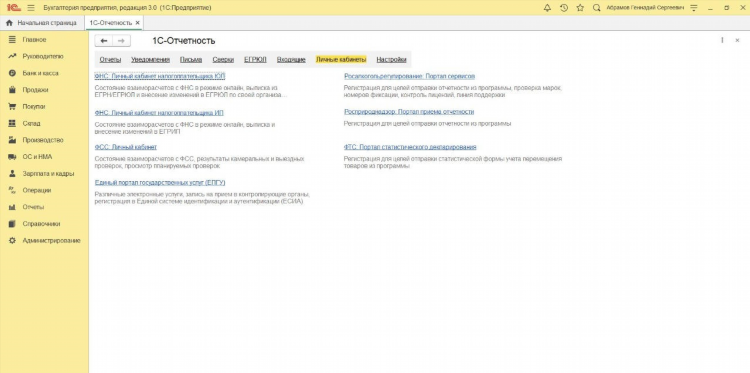Click the search magnifier icon
This screenshot has height=373, width=750.
pos(596,8)
